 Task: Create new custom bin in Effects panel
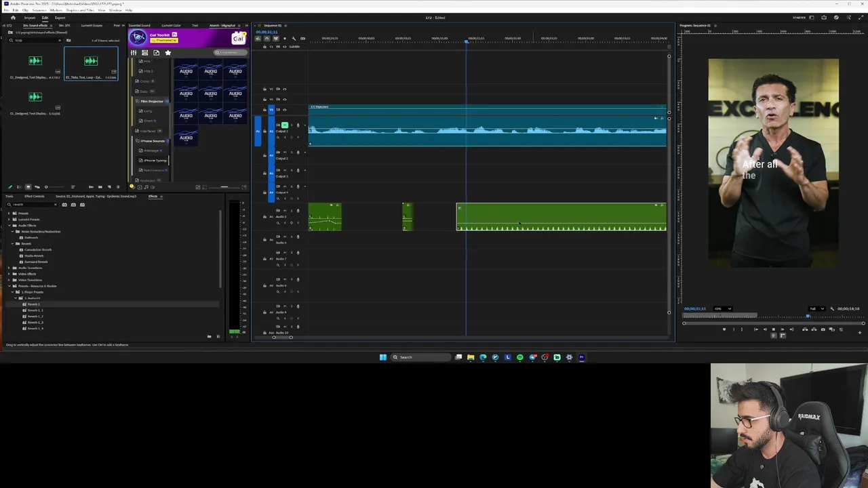209,336
